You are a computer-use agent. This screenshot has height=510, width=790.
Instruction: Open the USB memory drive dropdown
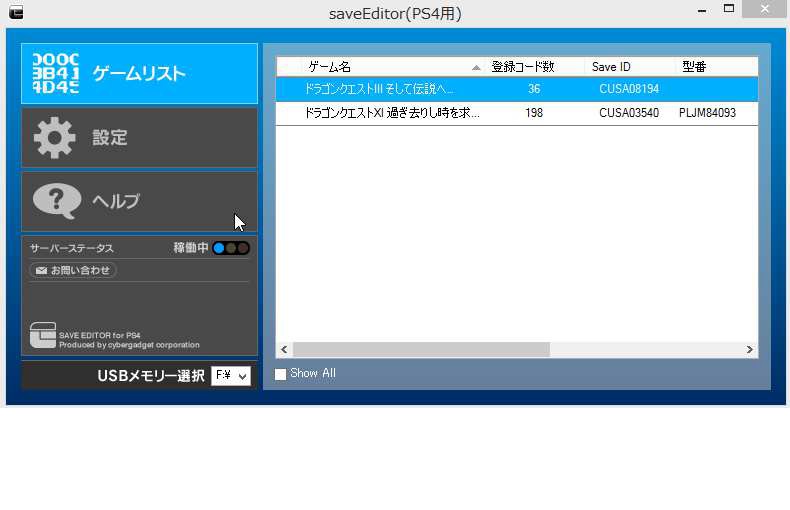point(231,375)
